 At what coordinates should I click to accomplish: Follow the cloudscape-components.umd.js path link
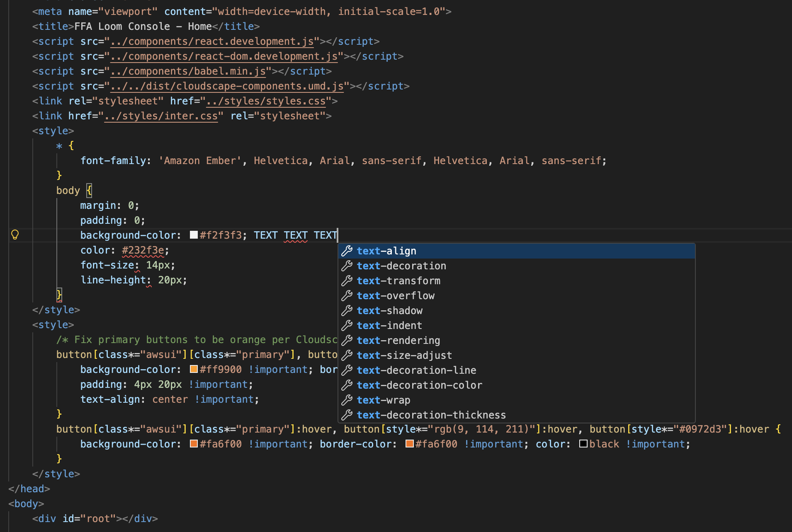[227, 86]
